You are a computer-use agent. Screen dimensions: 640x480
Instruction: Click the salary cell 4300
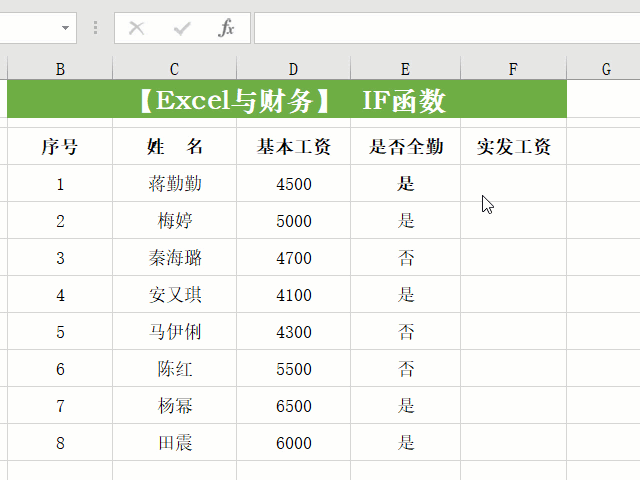[293, 331]
